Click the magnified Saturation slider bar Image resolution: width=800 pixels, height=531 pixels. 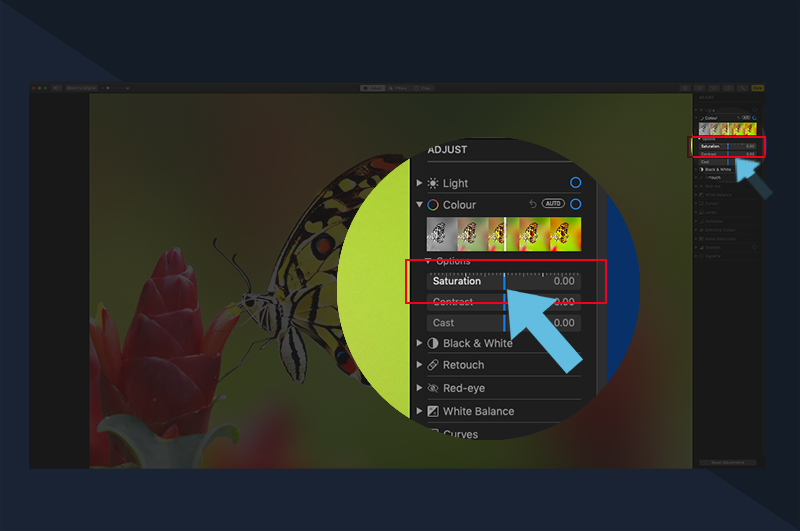coord(504,281)
